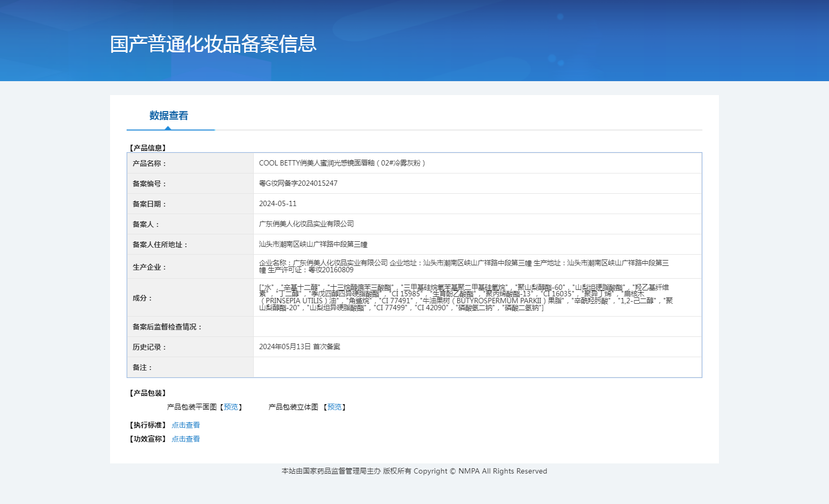Click the 生产企业 details text

point(464,266)
